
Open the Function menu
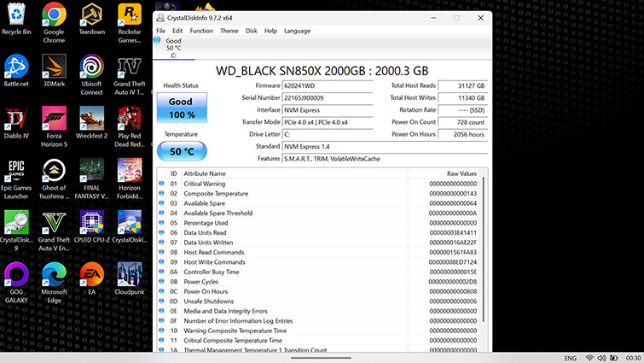pyautogui.click(x=201, y=31)
